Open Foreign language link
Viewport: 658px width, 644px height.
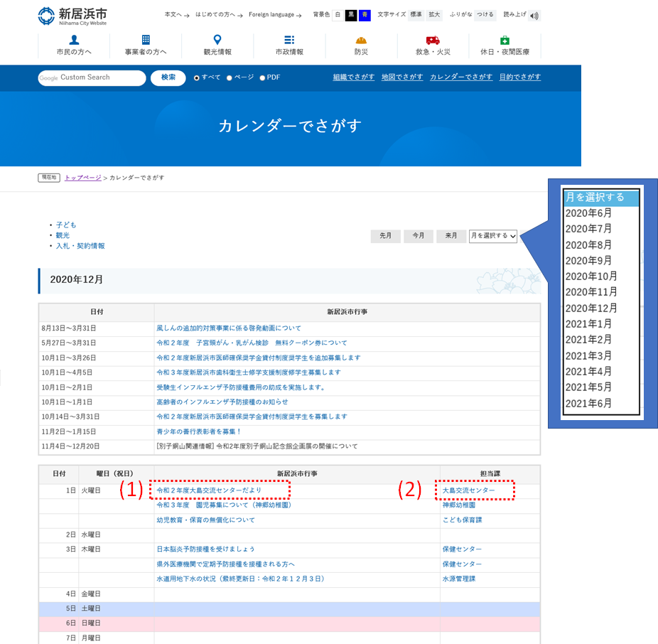(x=275, y=15)
